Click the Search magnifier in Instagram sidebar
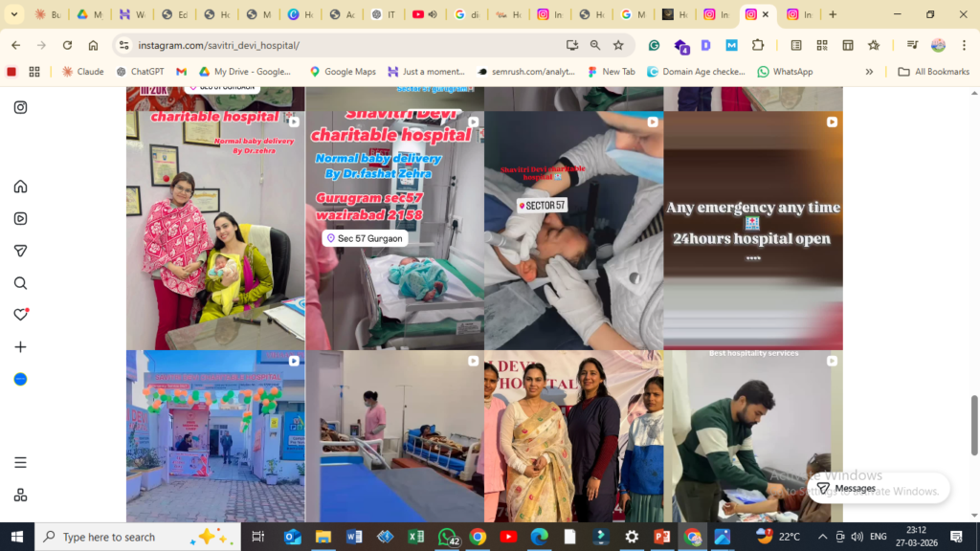 click(20, 283)
